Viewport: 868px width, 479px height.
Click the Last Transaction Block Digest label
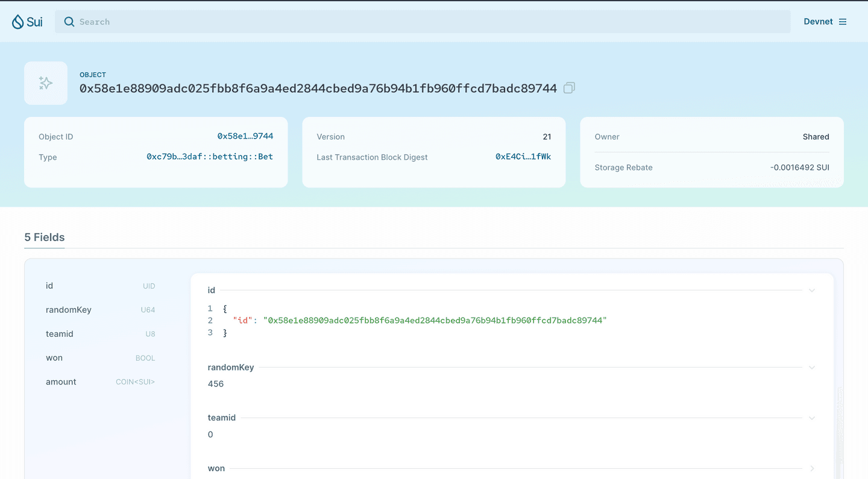pyautogui.click(x=372, y=157)
